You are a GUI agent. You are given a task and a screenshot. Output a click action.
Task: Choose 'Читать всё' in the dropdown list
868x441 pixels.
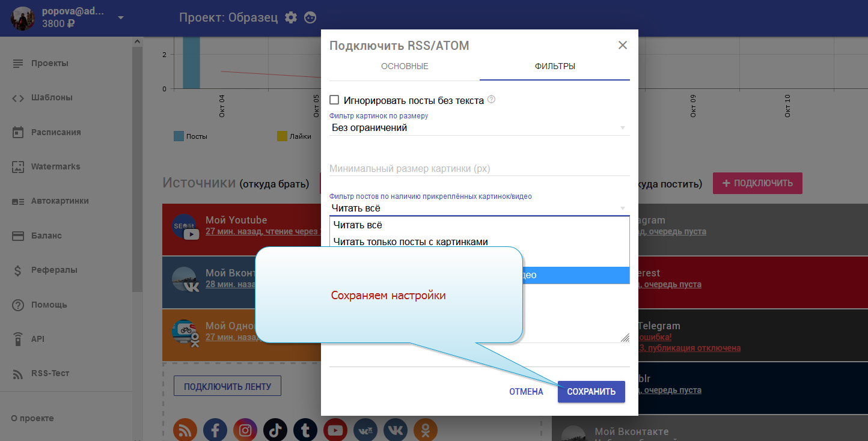click(358, 225)
